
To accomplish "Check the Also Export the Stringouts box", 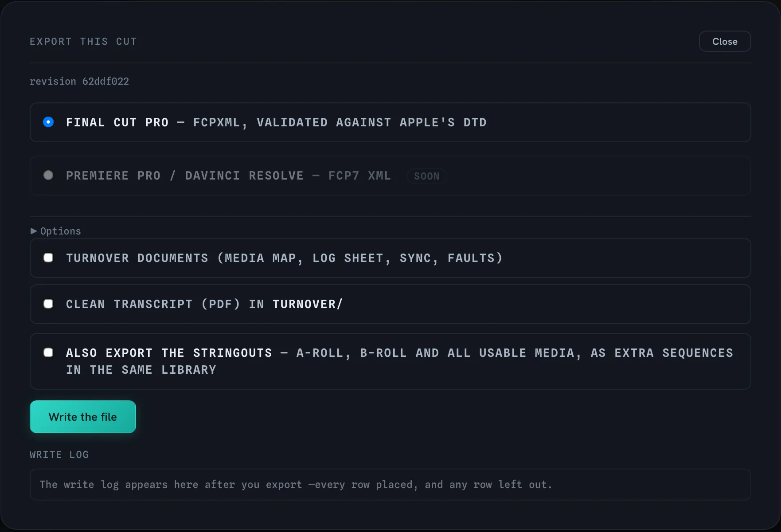I will pos(48,352).
